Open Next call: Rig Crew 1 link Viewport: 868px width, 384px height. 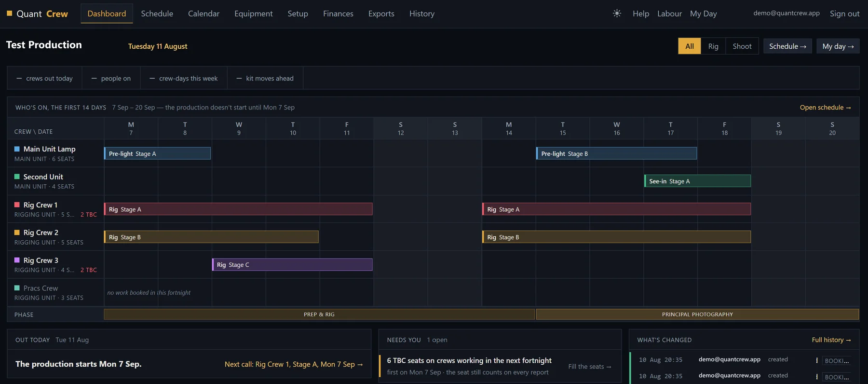pyautogui.click(x=294, y=364)
